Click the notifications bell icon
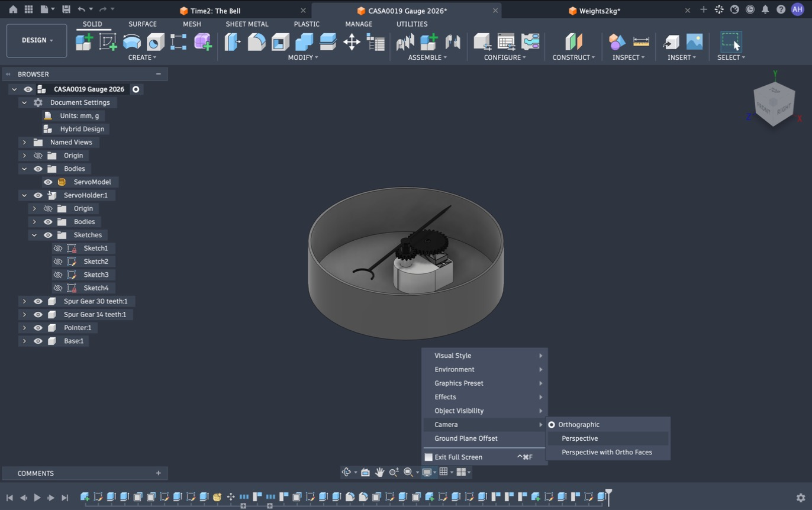 [765, 10]
